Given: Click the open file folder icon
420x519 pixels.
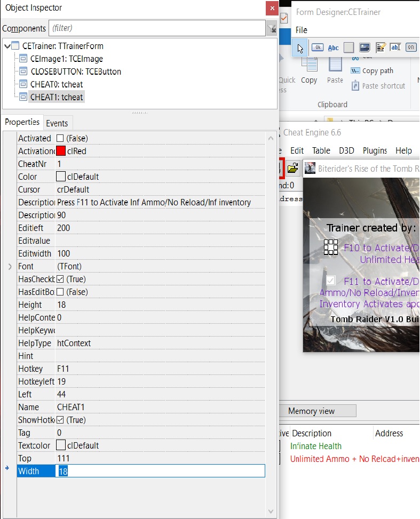Looking at the screenshot, I should coord(292,169).
